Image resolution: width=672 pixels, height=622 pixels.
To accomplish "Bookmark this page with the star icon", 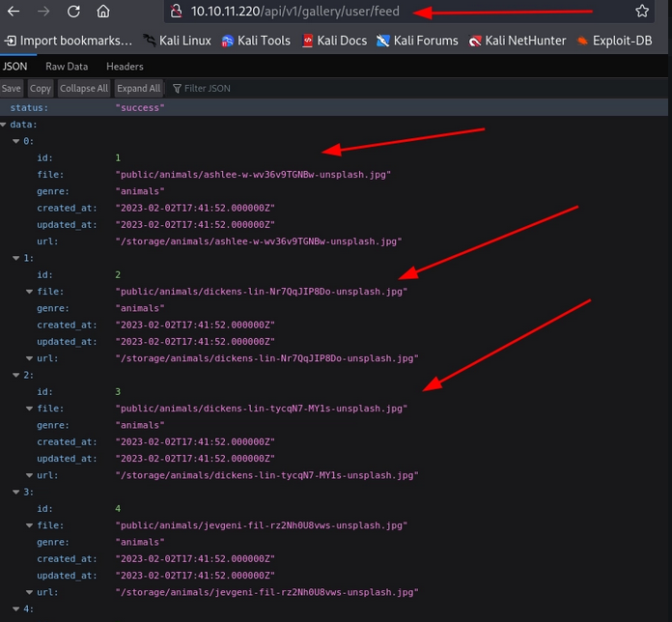I will (x=642, y=12).
